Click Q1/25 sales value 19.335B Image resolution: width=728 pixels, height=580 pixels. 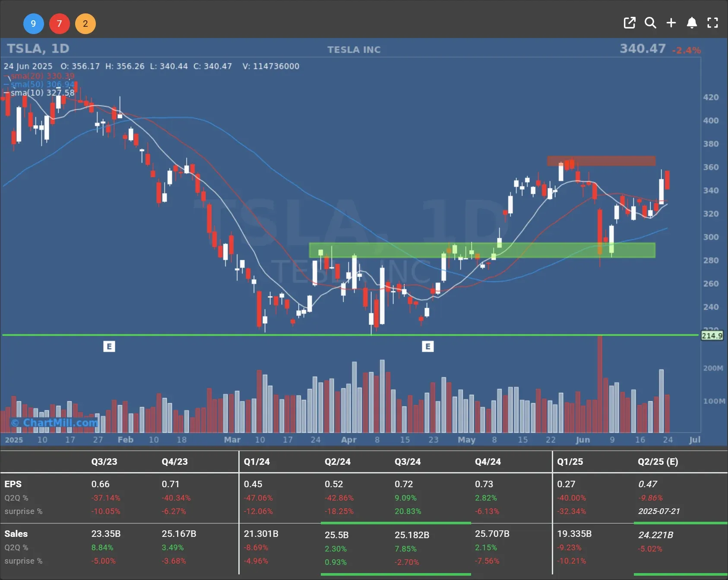point(574,534)
